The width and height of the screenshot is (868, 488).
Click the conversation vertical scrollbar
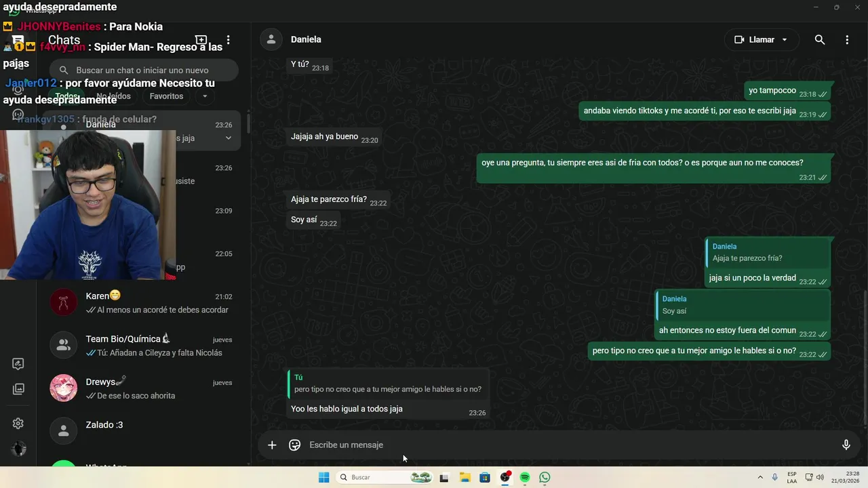point(865,359)
